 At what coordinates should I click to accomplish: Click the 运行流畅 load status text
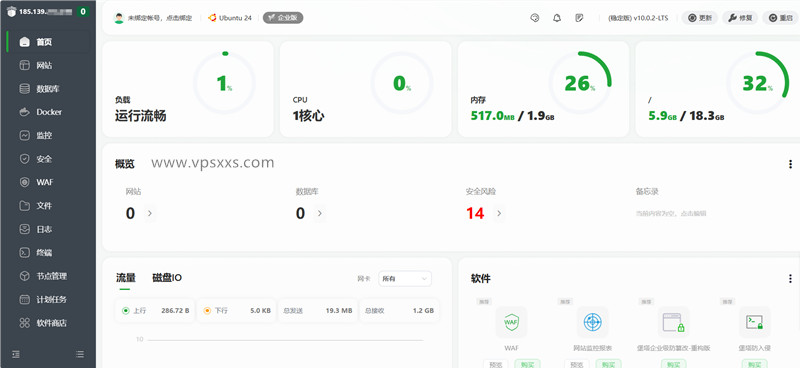pos(140,116)
